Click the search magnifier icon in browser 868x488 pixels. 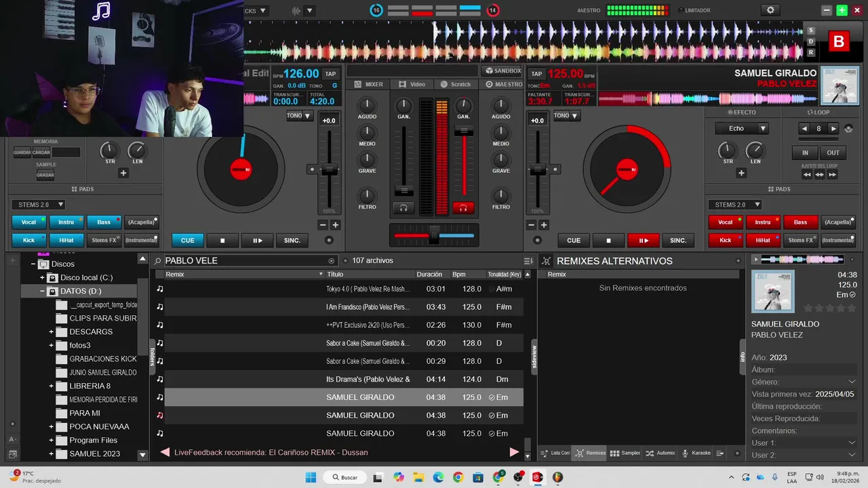tap(157, 261)
